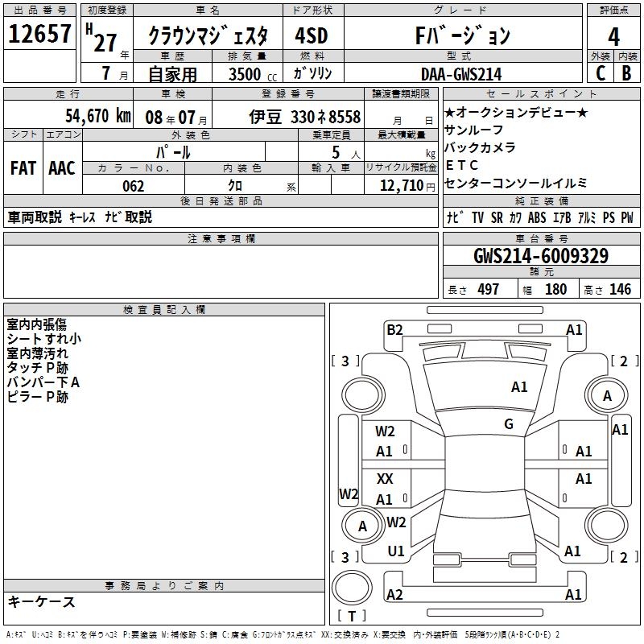Select the B2 mark on front bumper
This screenshot has height=644, width=644.
394,330
